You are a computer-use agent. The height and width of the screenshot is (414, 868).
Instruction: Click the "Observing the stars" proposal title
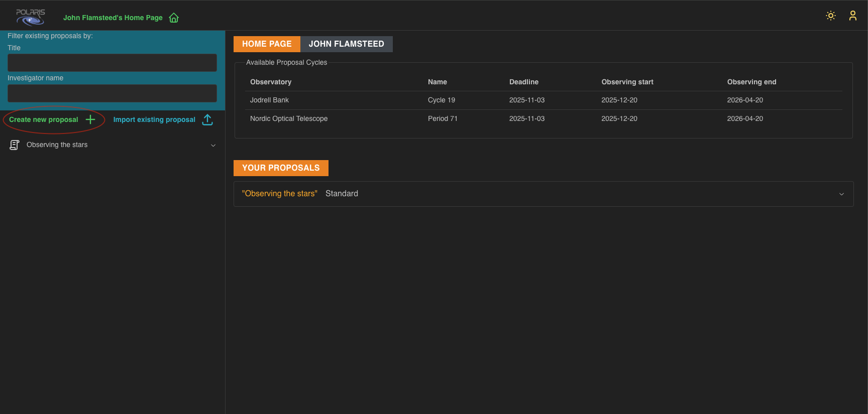280,194
